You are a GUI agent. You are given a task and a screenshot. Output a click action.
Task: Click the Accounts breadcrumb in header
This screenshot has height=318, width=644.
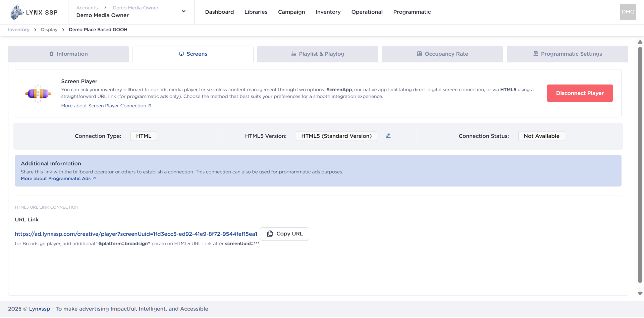coord(87,8)
